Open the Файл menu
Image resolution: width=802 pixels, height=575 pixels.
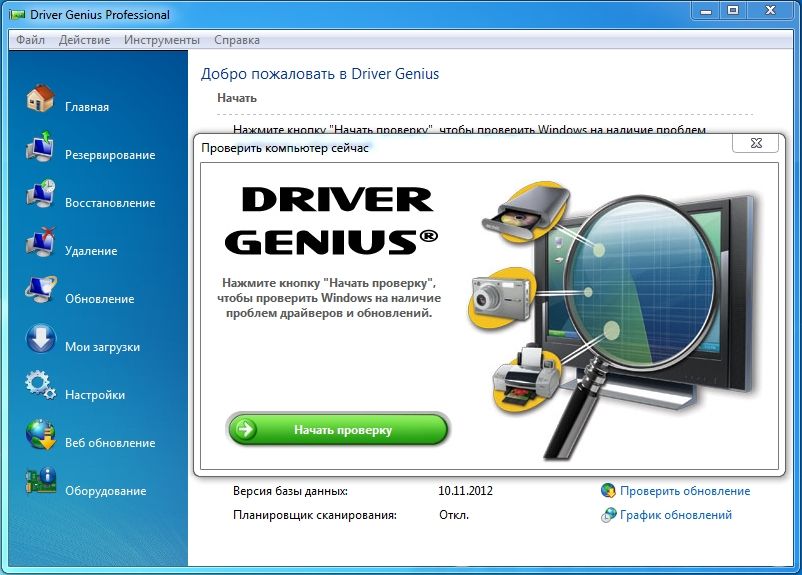pos(30,40)
